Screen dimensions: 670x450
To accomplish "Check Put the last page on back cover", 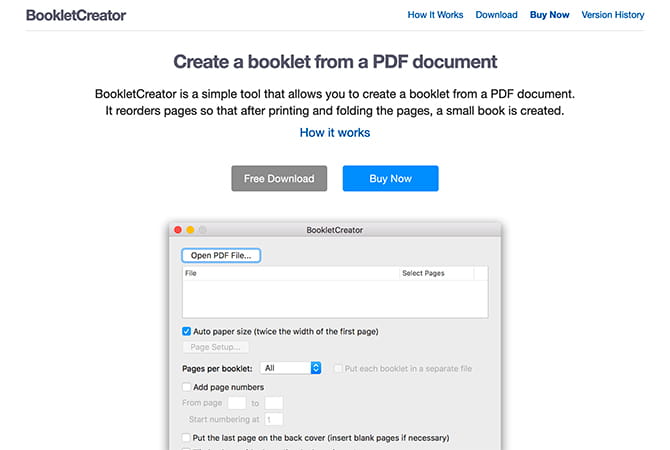I will point(186,438).
